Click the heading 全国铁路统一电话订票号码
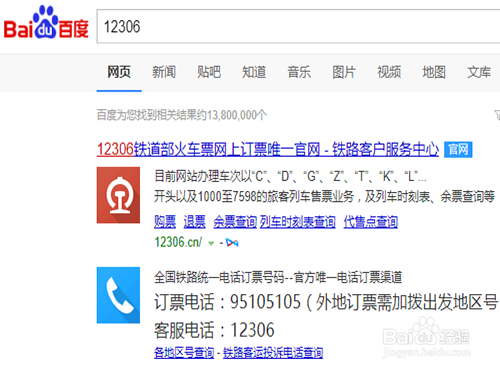This screenshot has height=370, width=500. tap(220, 277)
